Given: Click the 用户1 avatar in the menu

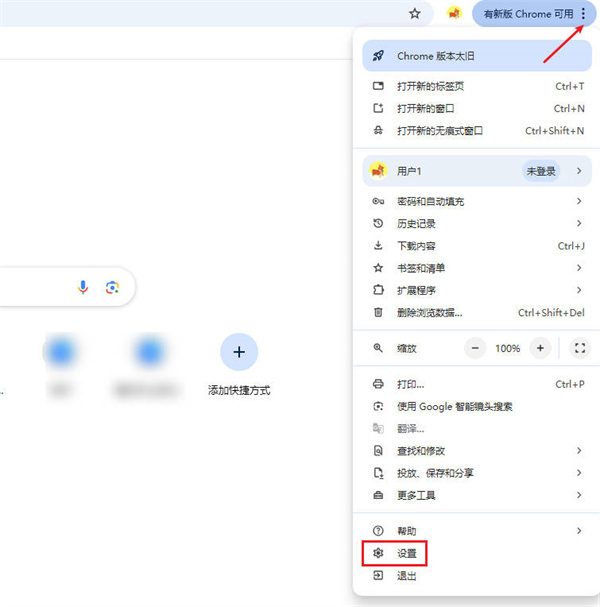Looking at the screenshot, I should click(x=378, y=171).
